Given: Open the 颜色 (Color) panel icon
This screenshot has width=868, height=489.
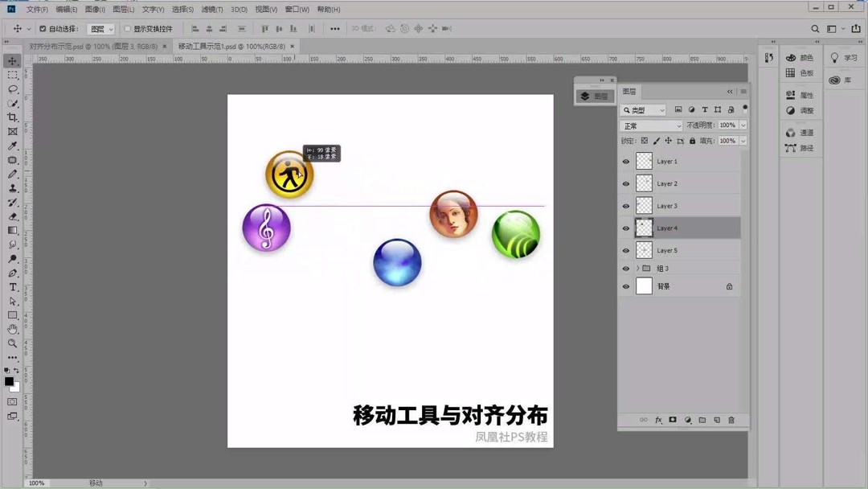Looking at the screenshot, I should tap(792, 57).
